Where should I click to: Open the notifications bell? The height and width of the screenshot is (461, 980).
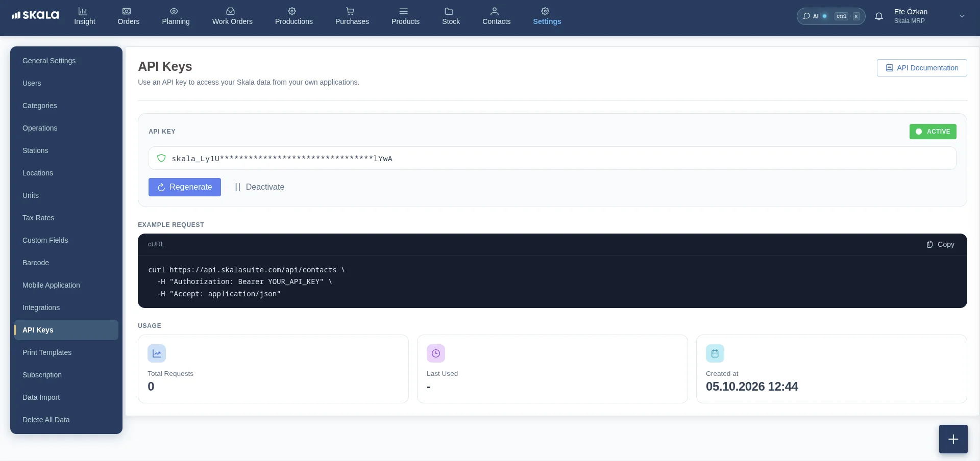click(x=878, y=16)
